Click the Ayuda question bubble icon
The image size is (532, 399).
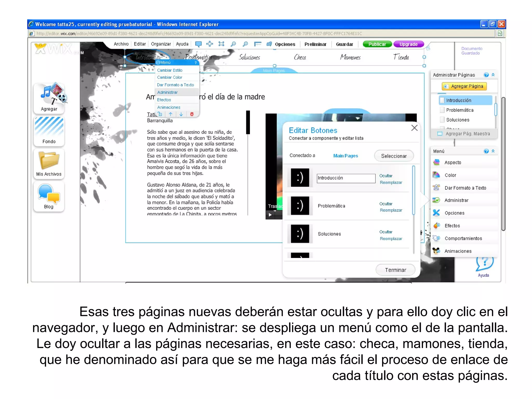point(484,263)
